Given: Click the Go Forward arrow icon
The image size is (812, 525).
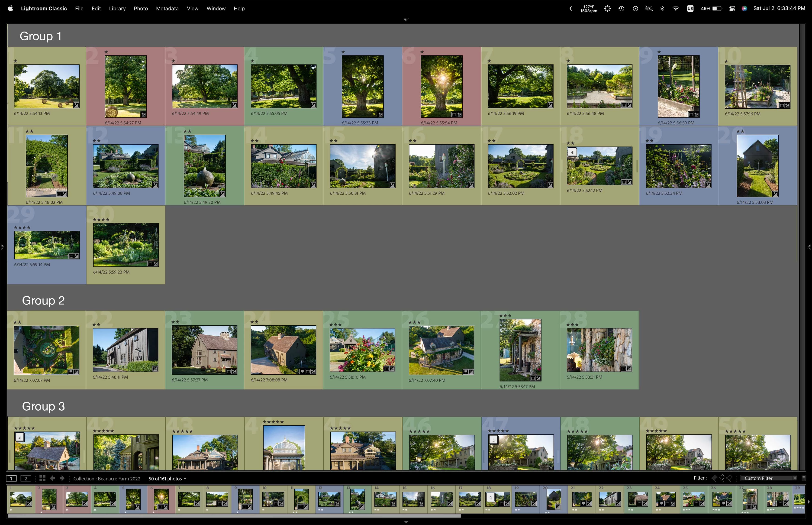Looking at the screenshot, I should tap(62, 478).
